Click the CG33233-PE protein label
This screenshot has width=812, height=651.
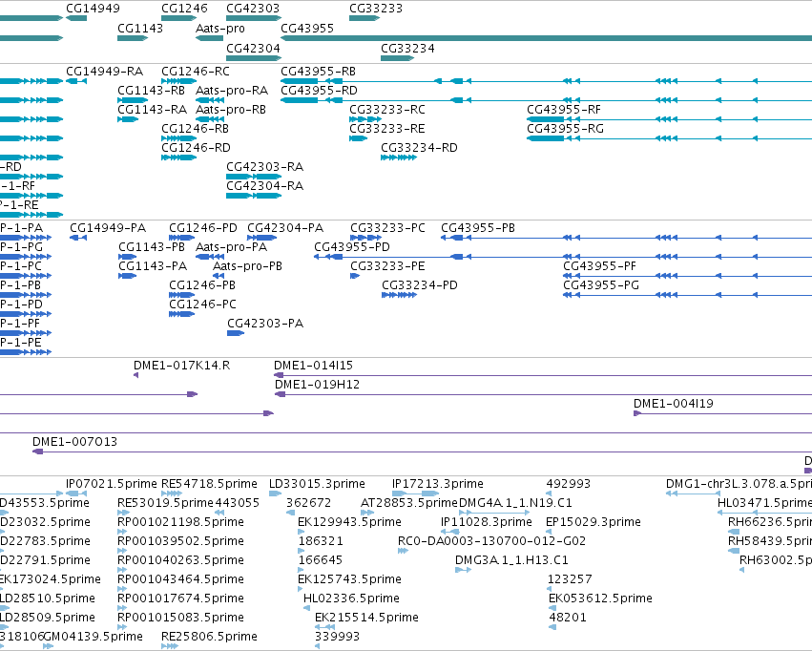(388, 266)
